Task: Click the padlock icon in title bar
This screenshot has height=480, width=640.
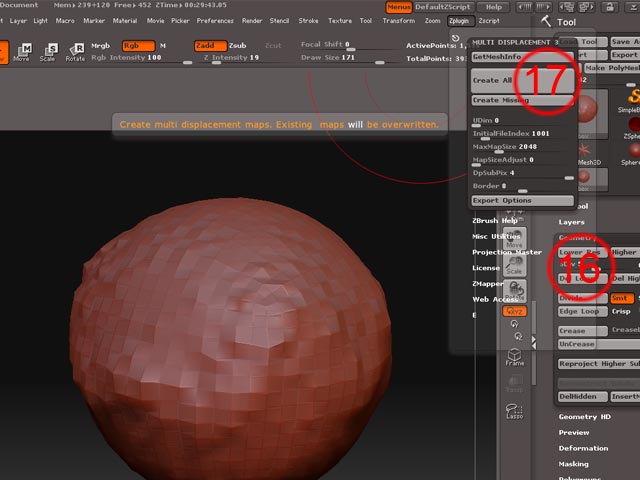Action: click(x=610, y=7)
